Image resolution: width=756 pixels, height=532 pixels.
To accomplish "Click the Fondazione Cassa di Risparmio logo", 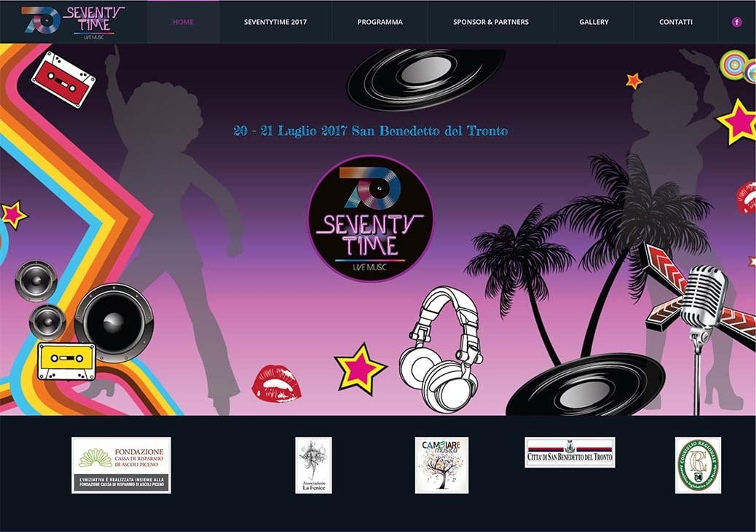I will [x=121, y=465].
